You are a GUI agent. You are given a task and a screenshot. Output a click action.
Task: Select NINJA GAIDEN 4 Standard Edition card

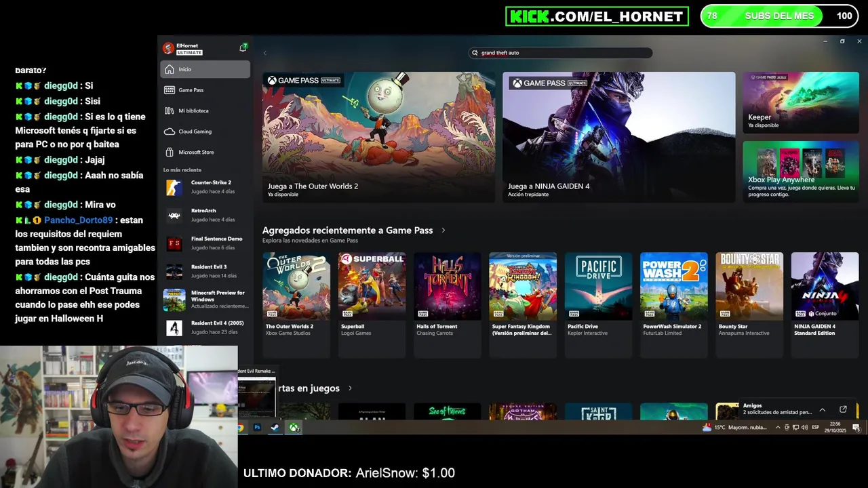825,304
